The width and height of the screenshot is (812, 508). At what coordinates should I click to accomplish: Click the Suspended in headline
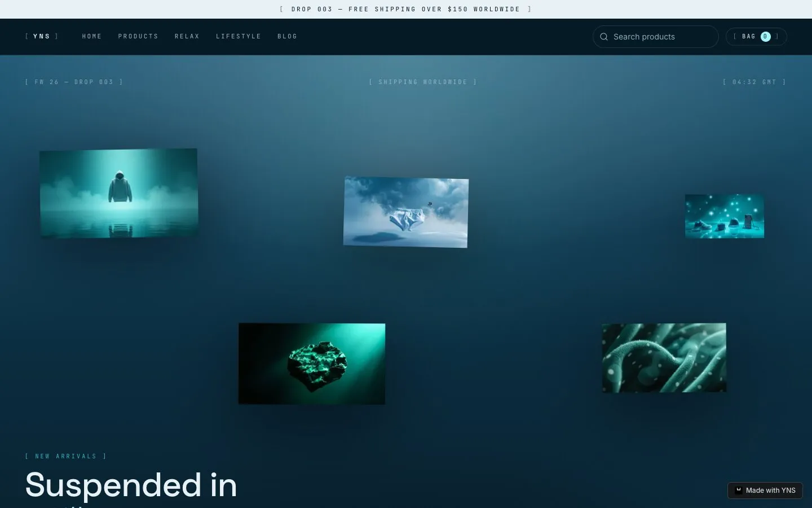coord(131,485)
